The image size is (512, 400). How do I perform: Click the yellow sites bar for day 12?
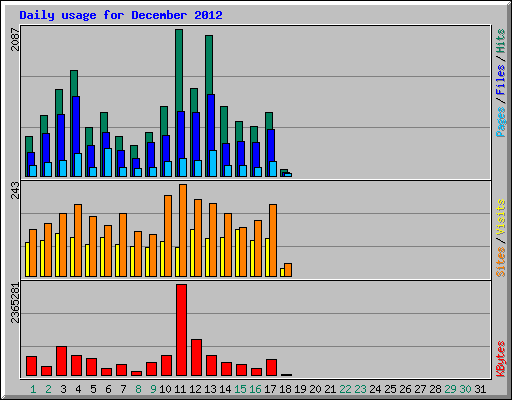(x=192, y=253)
